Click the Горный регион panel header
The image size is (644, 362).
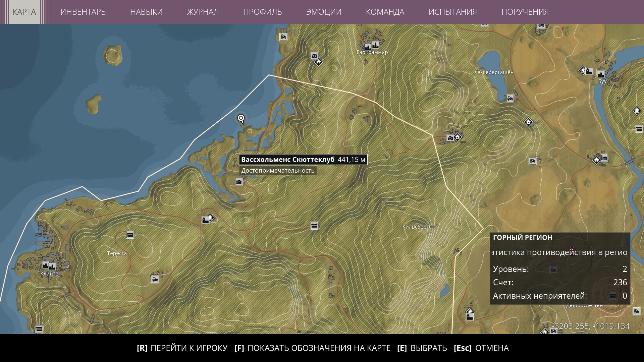pos(523,238)
